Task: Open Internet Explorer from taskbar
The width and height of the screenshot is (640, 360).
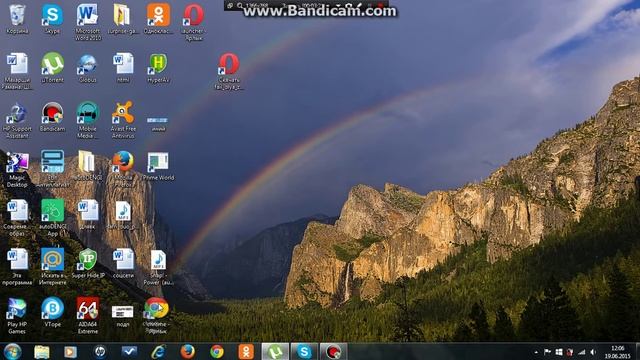Action: coord(158,351)
